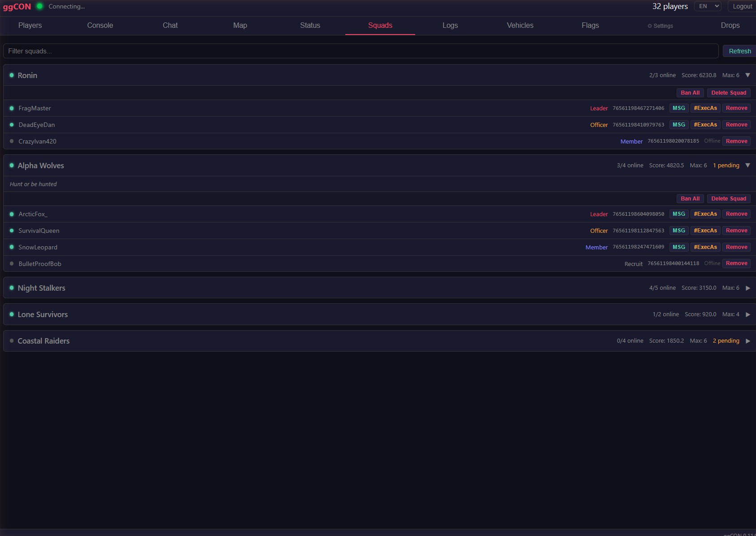The height and width of the screenshot is (536, 756).
Task: Click the player name SnowLeopard
Action: click(38, 247)
